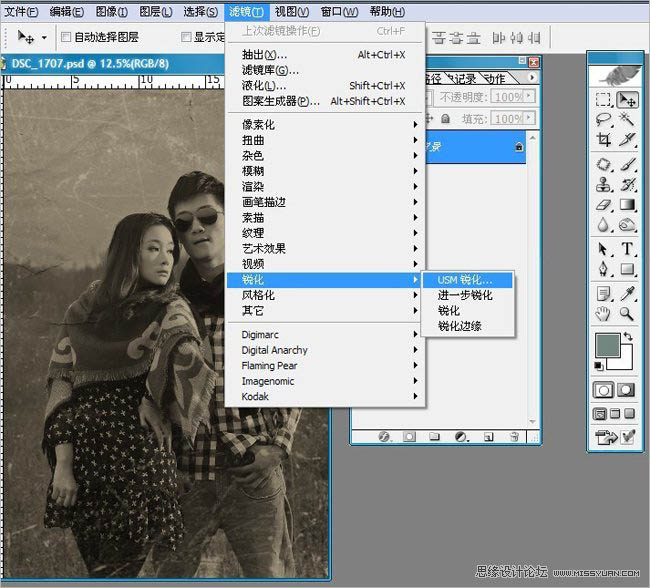Screen dimensions: 650x588
Task: Select the Crop tool in toolbox
Action: coord(604,140)
